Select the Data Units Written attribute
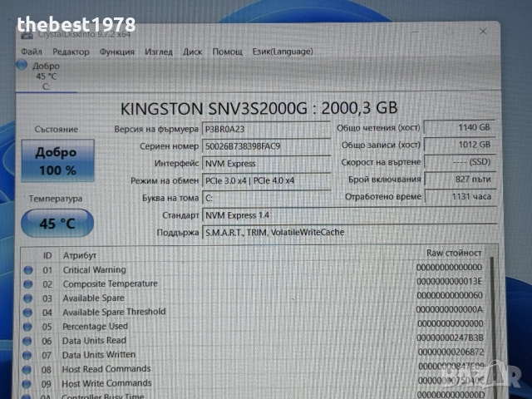The width and height of the screenshot is (532, 399). click(x=254, y=354)
